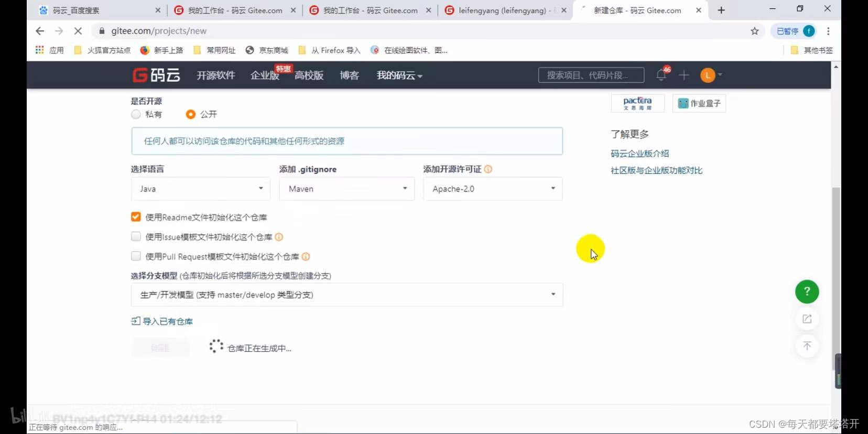Screen dimensions: 868x434
Task: Click the browser forward arrow
Action: coord(59,31)
